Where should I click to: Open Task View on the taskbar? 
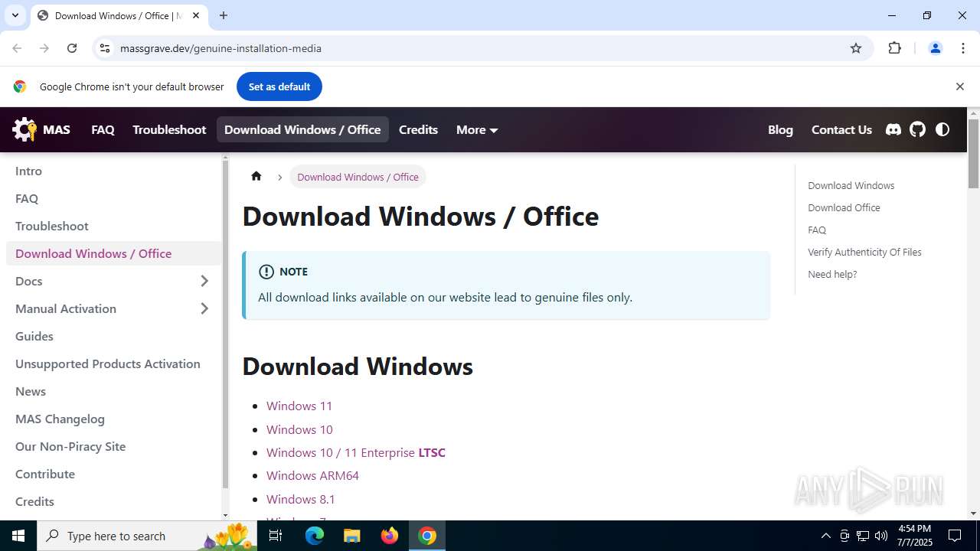[276, 536]
